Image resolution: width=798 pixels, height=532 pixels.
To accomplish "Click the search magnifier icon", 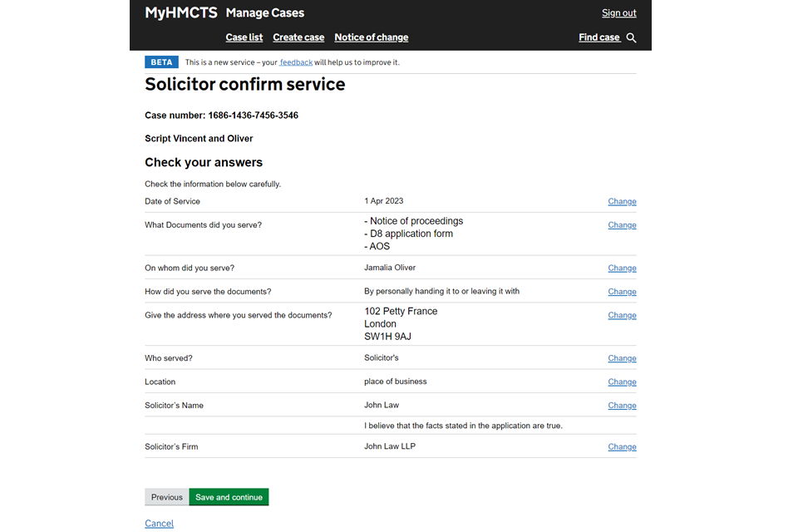I will [632, 37].
